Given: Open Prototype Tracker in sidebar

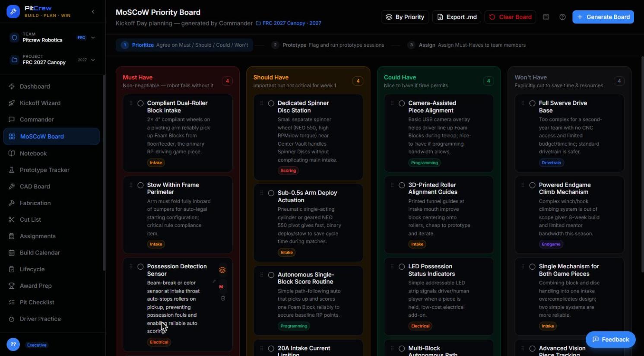Looking at the screenshot, I should pyautogui.click(x=51, y=170).
